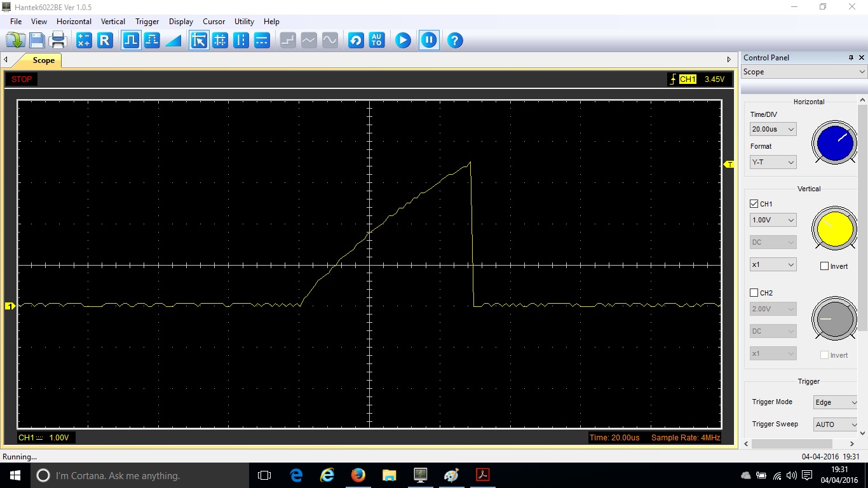Click the Run play button
Screen dimensions: 868x488
(403, 41)
